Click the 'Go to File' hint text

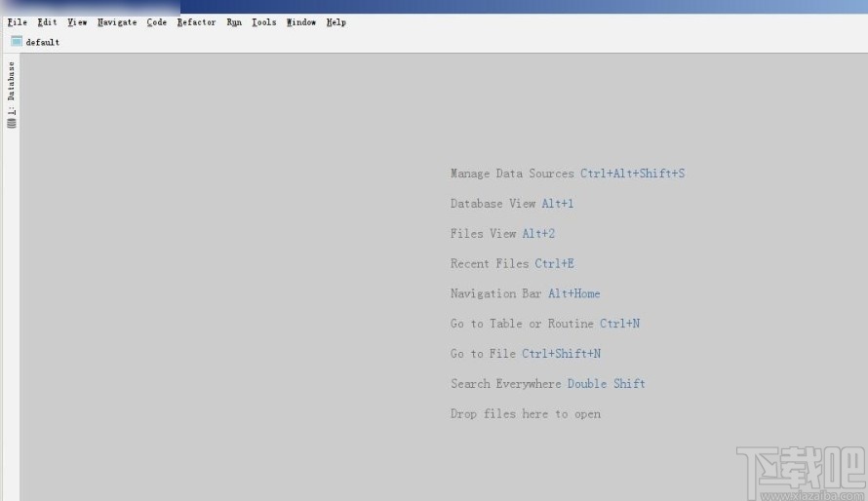point(483,354)
